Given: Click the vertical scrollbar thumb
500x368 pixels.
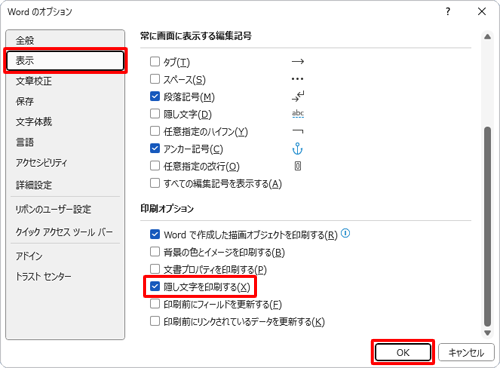Looking at the screenshot, I should [487, 226].
